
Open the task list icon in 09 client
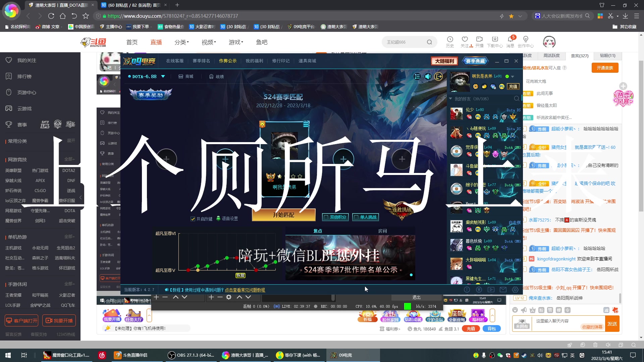coord(417,76)
